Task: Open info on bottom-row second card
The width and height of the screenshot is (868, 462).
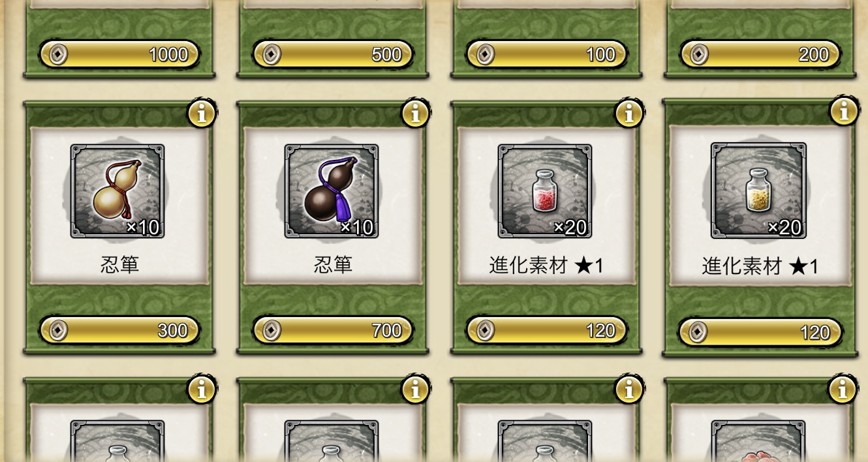Action: coord(416,390)
